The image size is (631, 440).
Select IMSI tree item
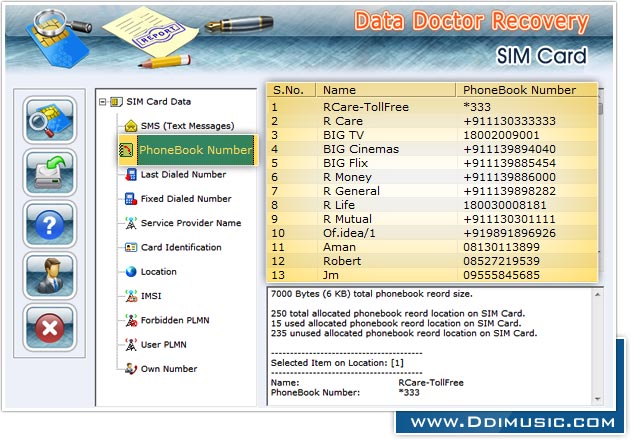pyautogui.click(x=151, y=296)
